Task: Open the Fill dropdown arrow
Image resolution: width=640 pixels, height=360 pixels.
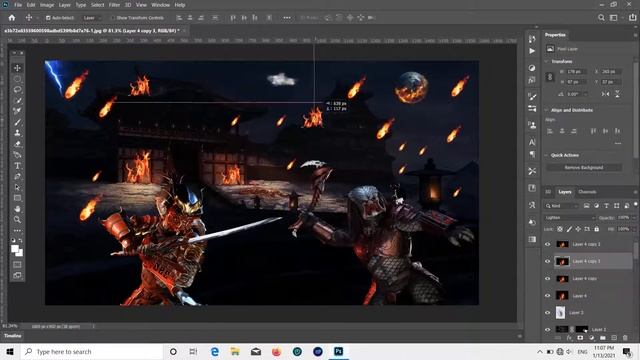Action: point(633,229)
